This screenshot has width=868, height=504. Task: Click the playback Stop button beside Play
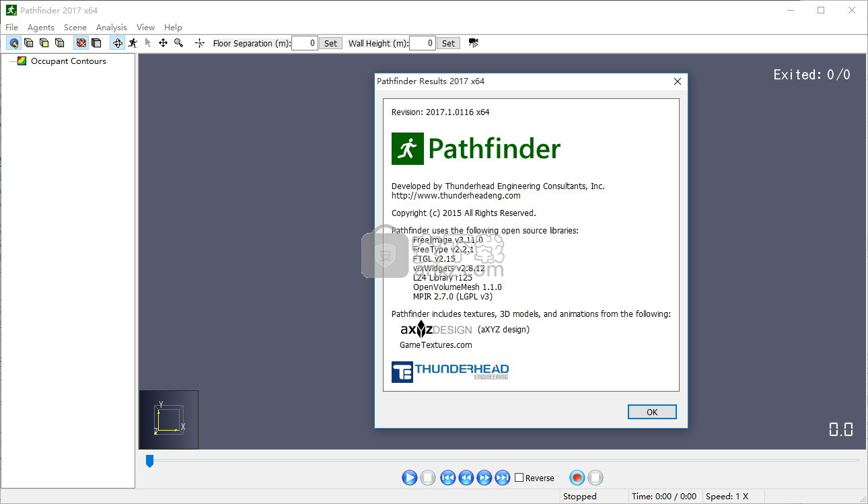pos(428,478)
